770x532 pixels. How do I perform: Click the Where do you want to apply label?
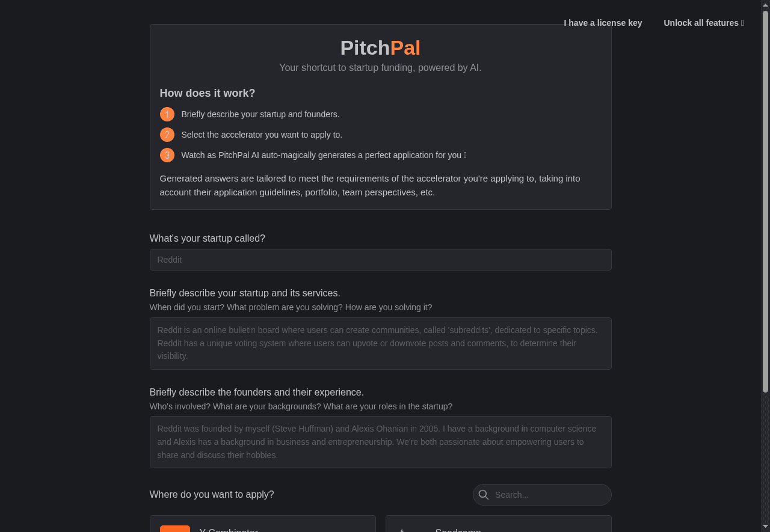click(212, 494)
